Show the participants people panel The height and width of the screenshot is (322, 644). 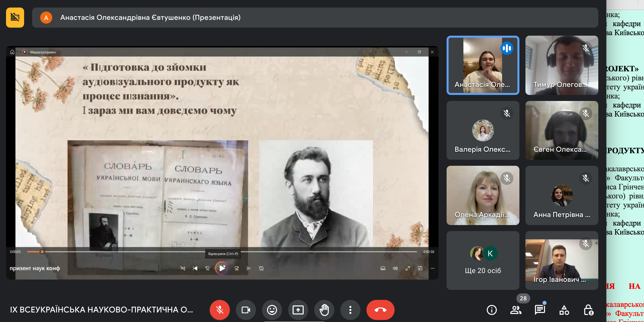point(516,310)
